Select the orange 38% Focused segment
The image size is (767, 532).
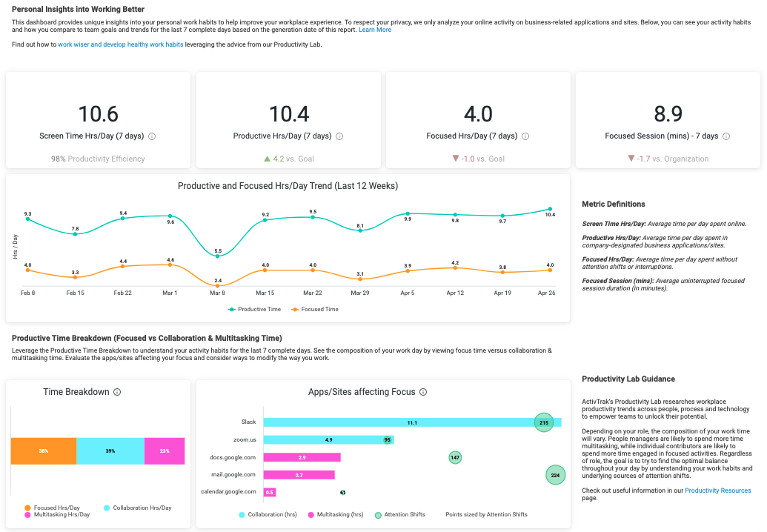pyautogui.click(x=44, y=450)
